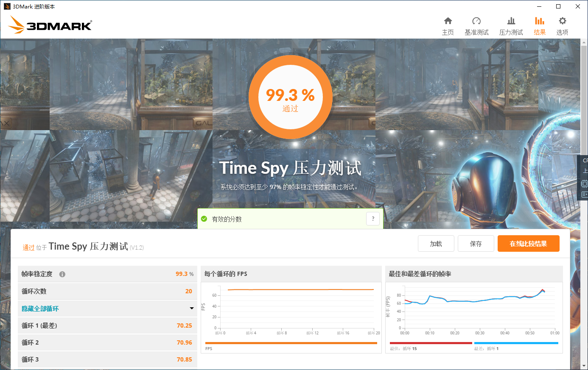Click the 3DMARK logo
The image size is (588, 370).
(50, 25)
